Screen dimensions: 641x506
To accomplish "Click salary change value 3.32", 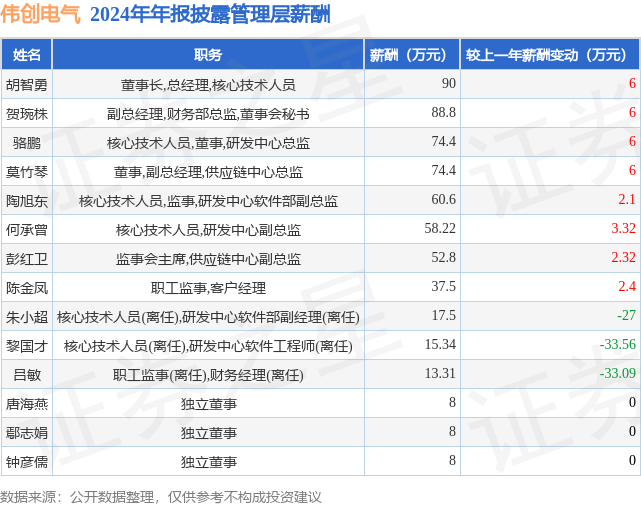I will coord(623,228).
